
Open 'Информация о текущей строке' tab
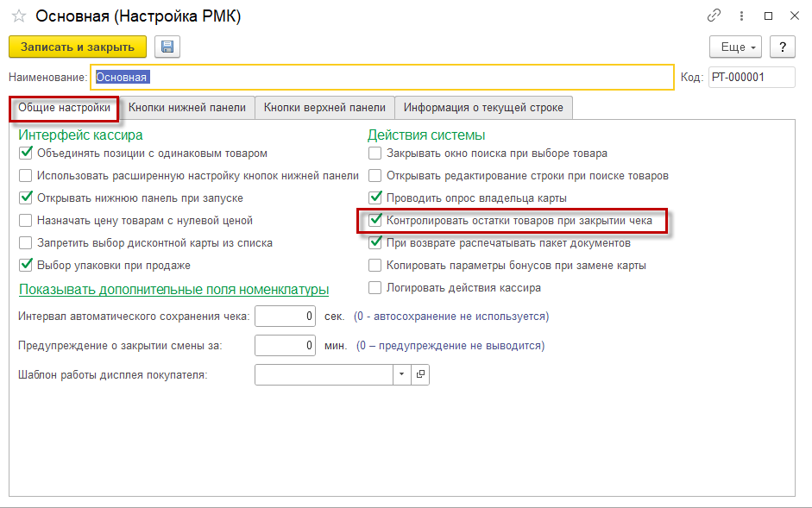tap(483, 108)
